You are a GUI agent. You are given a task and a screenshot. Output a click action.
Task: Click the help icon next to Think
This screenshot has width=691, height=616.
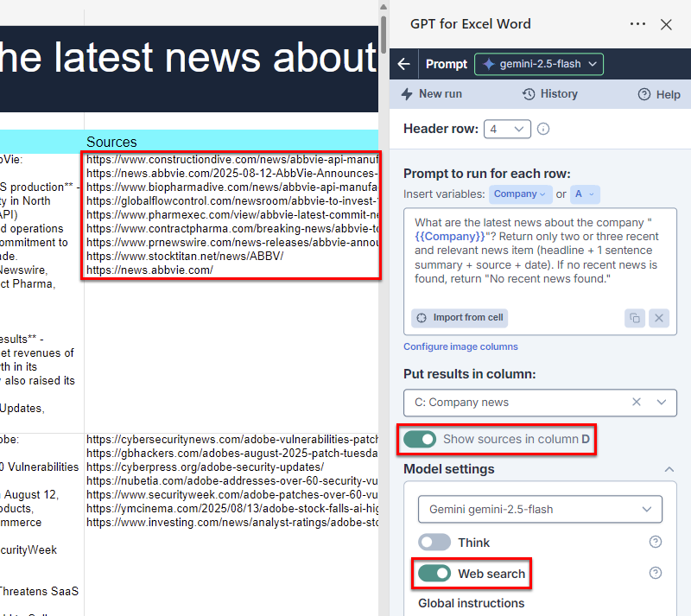pyautogui.click(x=656, y=543)
